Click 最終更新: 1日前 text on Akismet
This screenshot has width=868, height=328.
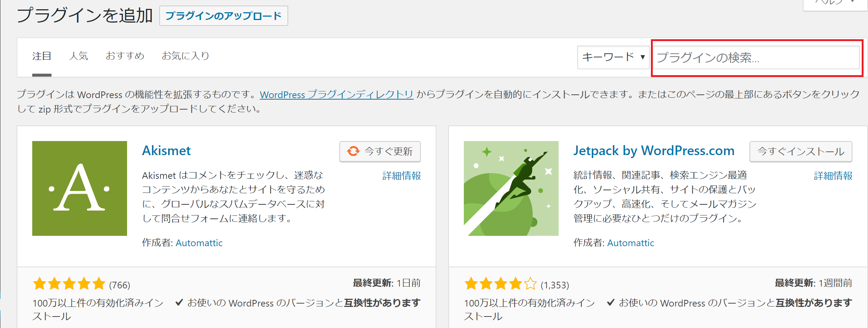point(387,283)
